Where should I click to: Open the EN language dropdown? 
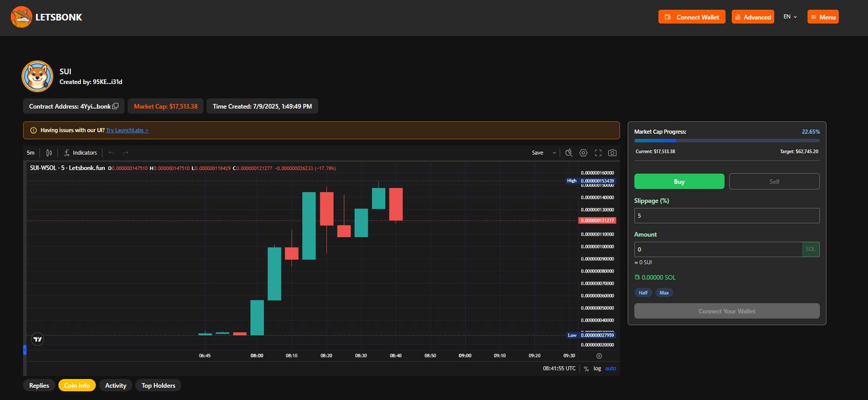790,17
